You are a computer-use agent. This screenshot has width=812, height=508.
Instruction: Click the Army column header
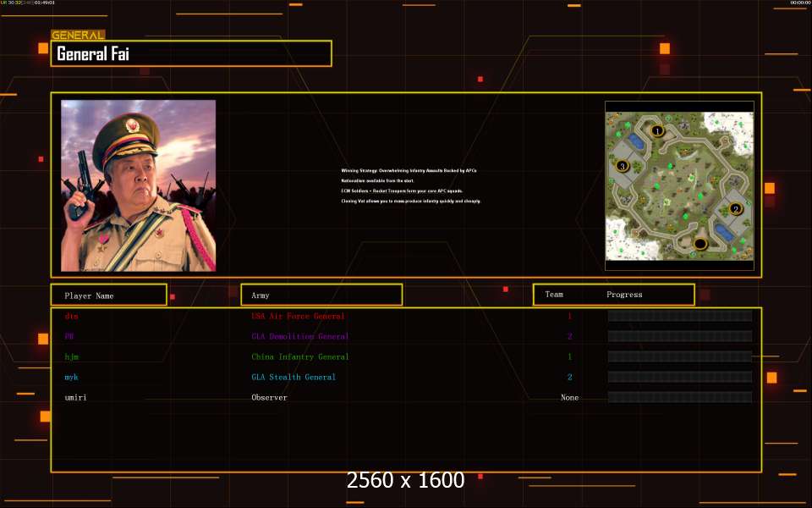[321, 295]
